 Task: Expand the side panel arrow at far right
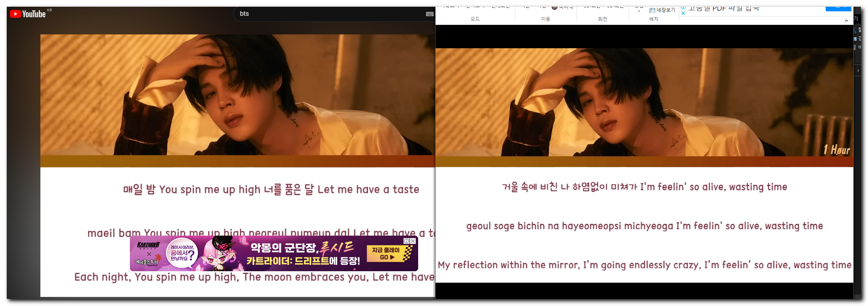pos(858,71)
